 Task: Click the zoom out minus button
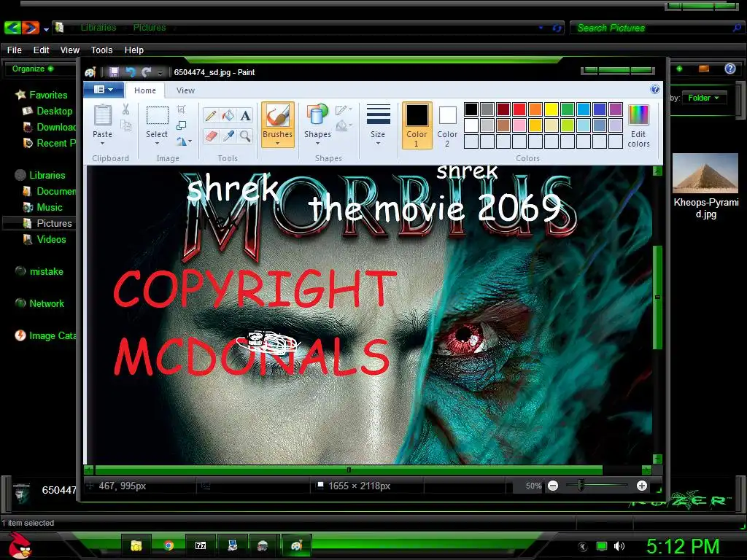(553, 486)
